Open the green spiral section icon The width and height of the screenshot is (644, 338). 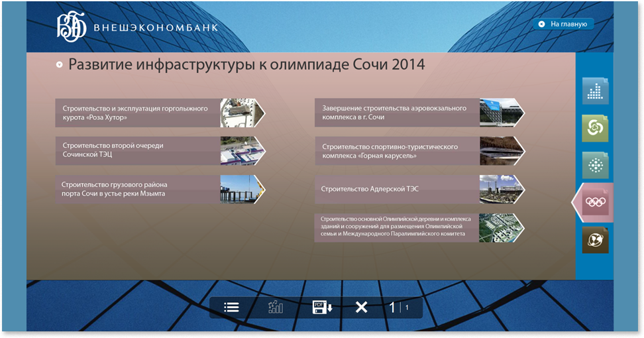595,128
